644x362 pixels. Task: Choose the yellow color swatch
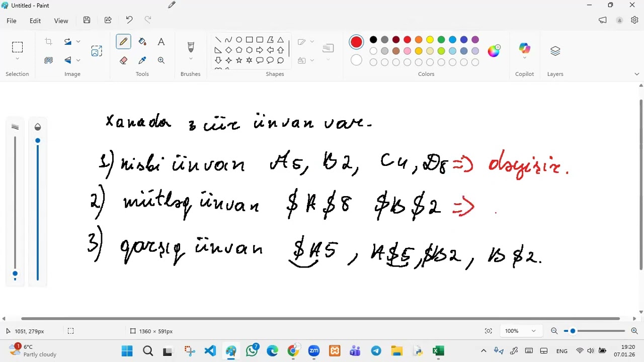click(x=430, y=40)
